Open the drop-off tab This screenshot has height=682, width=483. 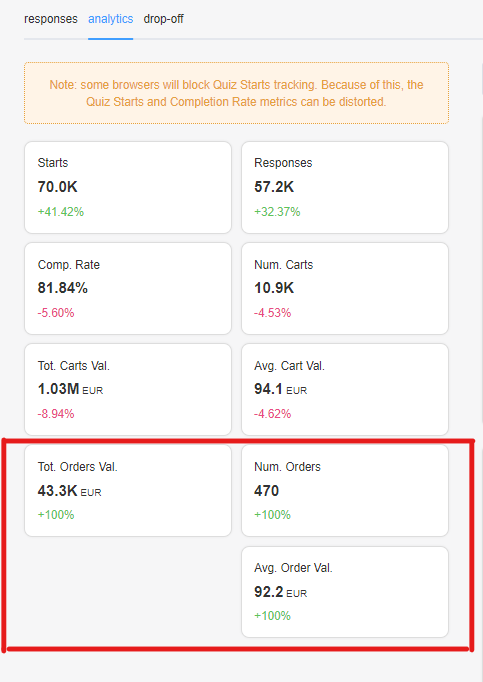[x=164, y=19]
